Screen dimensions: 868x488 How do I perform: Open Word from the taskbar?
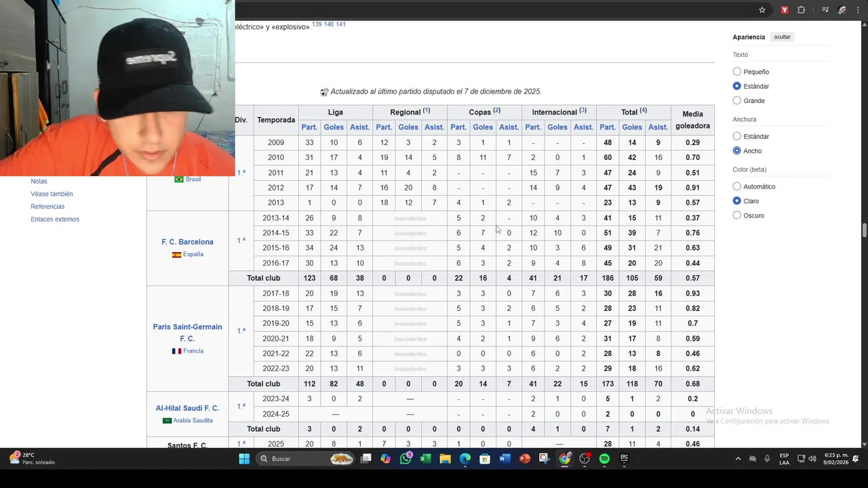(x=505, y=459)
